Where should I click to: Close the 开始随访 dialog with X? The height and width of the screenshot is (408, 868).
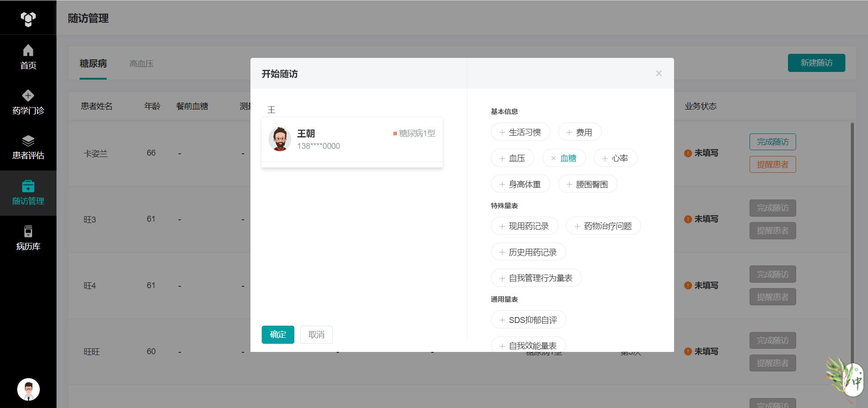pos(659,73)
